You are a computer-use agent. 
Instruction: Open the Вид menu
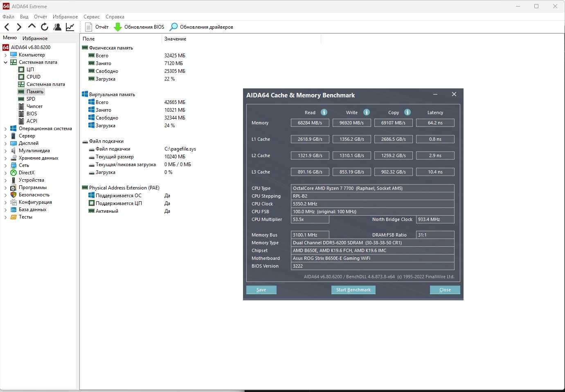pos(24,17)
